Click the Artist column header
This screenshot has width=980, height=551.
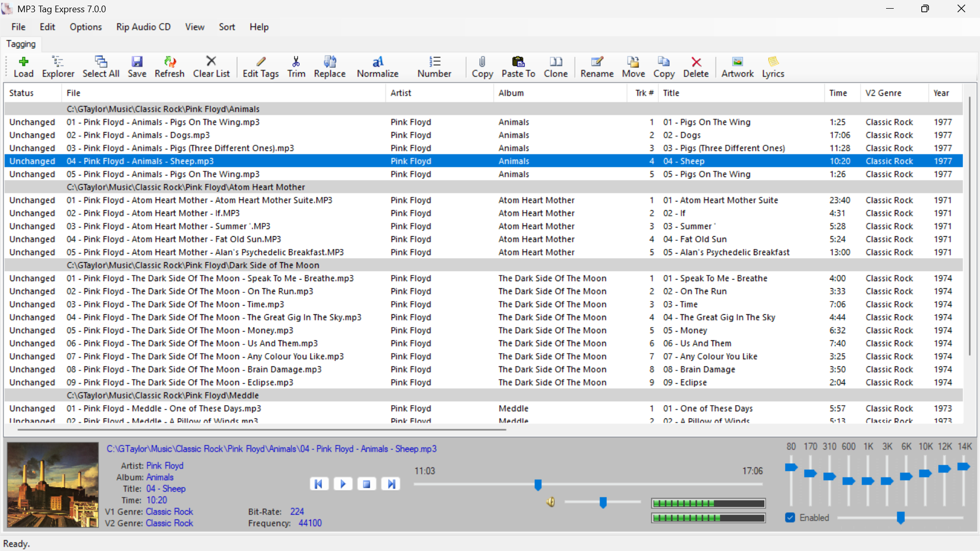pyautogui.click(x=439, y=93)
